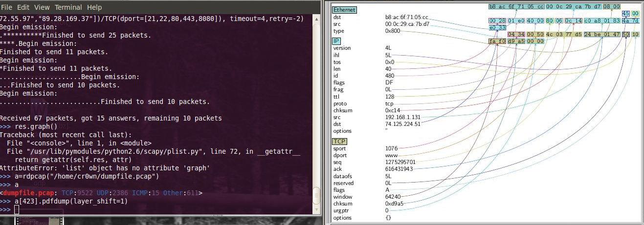Click 'Finished to send 25 packets.' line
Viewport: 644px width, 225px height.
[x=97, y=36]
